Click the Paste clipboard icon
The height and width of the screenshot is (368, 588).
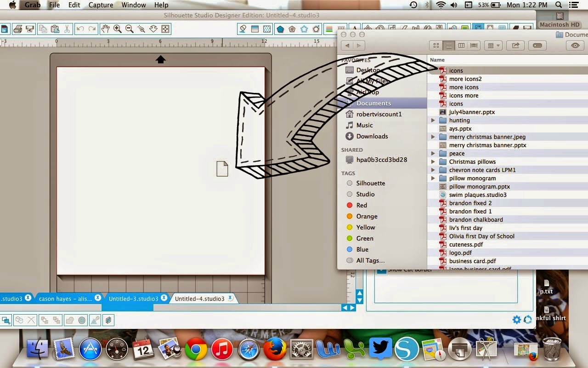click(x=55, y=29)
